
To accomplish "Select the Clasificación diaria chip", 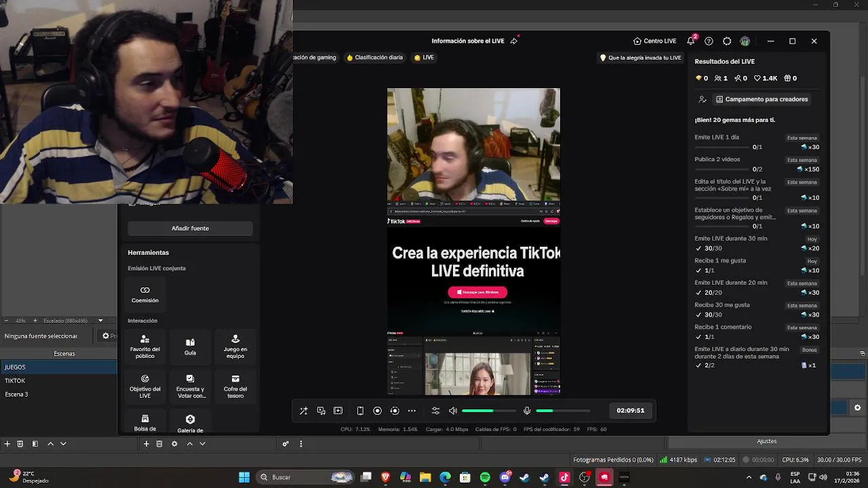I will coord(374,58).
